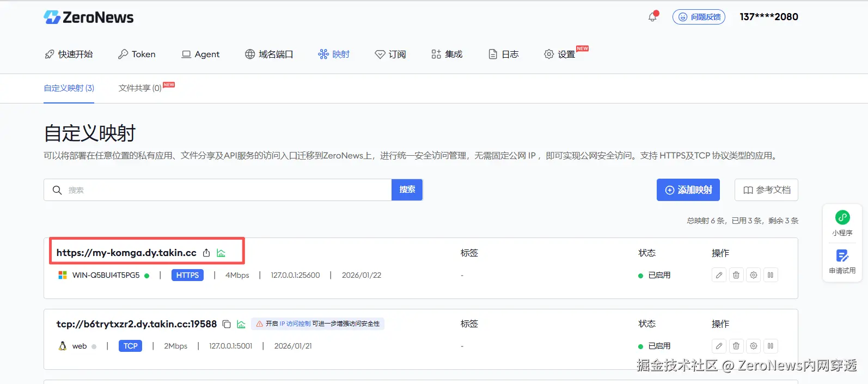The image size is (868, 384).
Task: Click the ZeroNews logo
Action: tap(89, 17)
